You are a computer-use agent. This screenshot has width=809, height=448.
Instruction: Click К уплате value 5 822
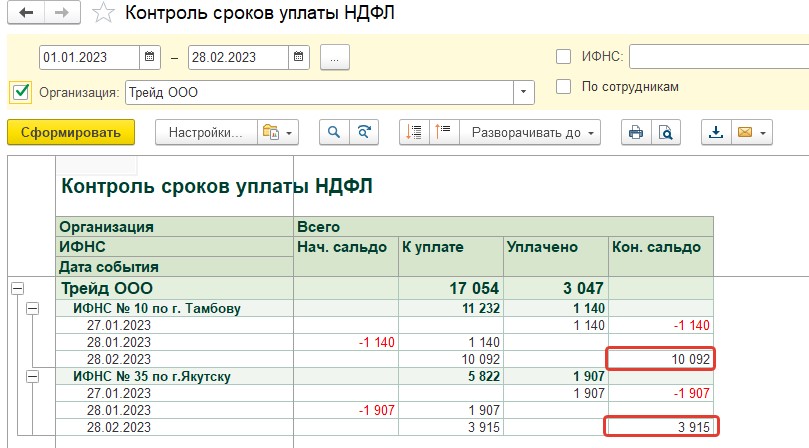pyautogui.click(x=484, y=377)
